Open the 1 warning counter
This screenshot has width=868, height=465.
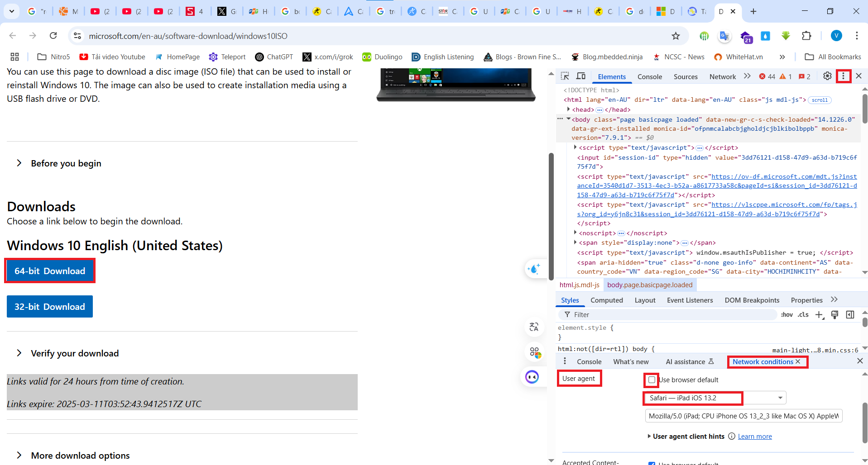coord(786,76)
